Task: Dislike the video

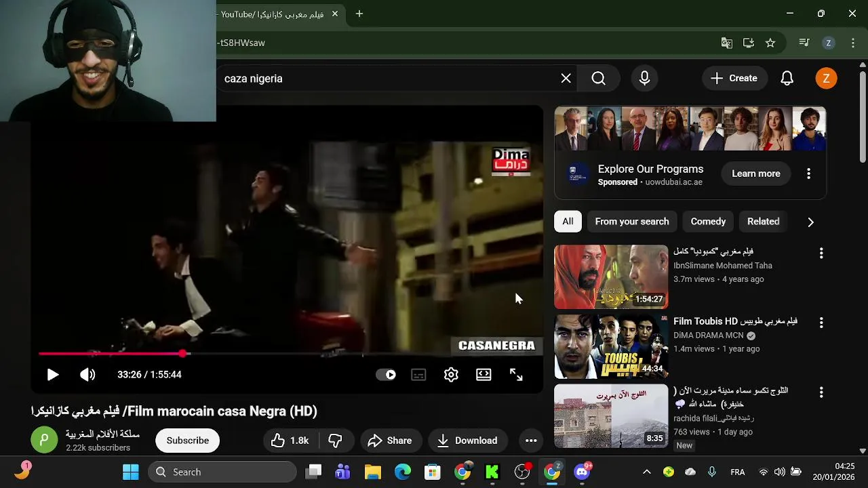Action: (x=335, y=441)
